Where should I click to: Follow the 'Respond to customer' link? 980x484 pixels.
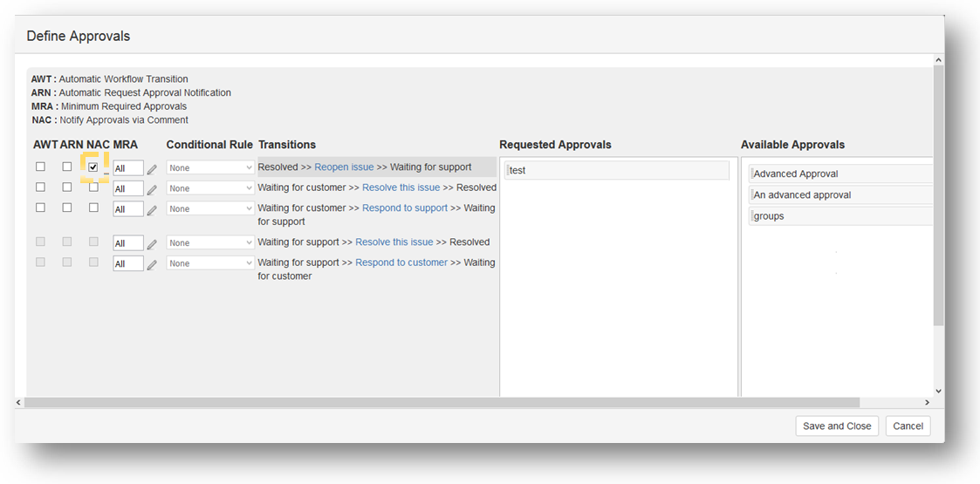(401, 262)
